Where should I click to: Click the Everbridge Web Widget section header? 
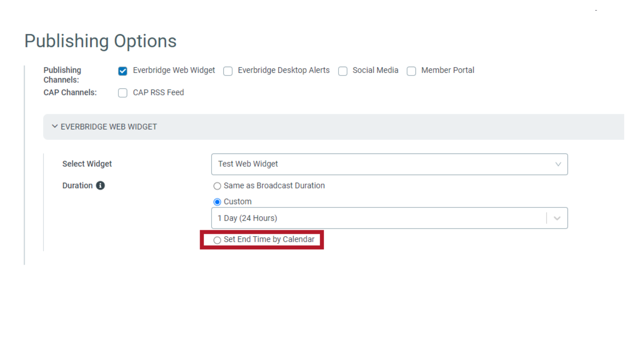tap(108, 127)
